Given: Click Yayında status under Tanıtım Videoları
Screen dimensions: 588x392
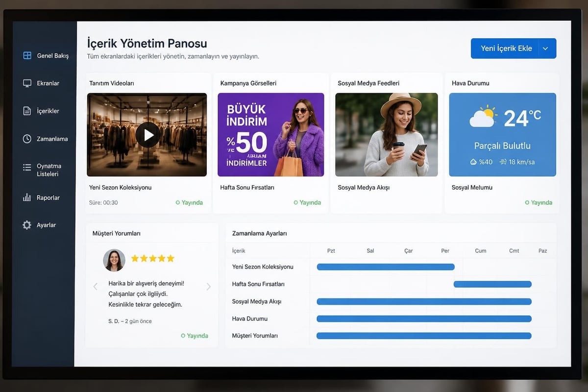Looking at the screenshot, I should (189, 202).
